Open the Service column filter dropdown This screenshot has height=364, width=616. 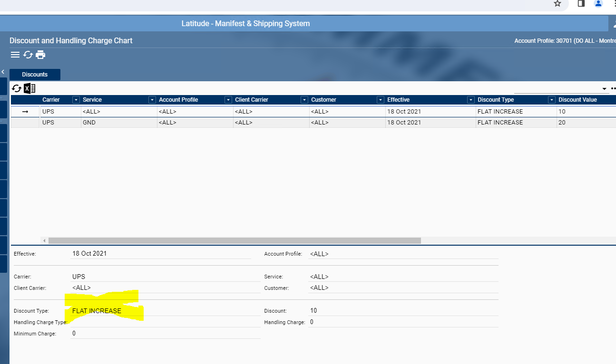[x=152, y=100]
